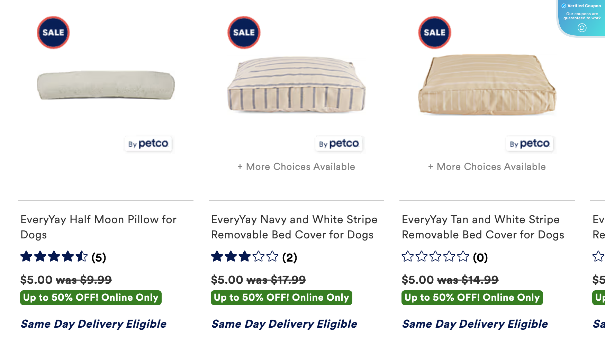The width and height of the screenshot is (605, 364).
Task: Open the 'EveryYay Navy and White Stripe Removable Bed Cover' title
Action: point(294,227)
